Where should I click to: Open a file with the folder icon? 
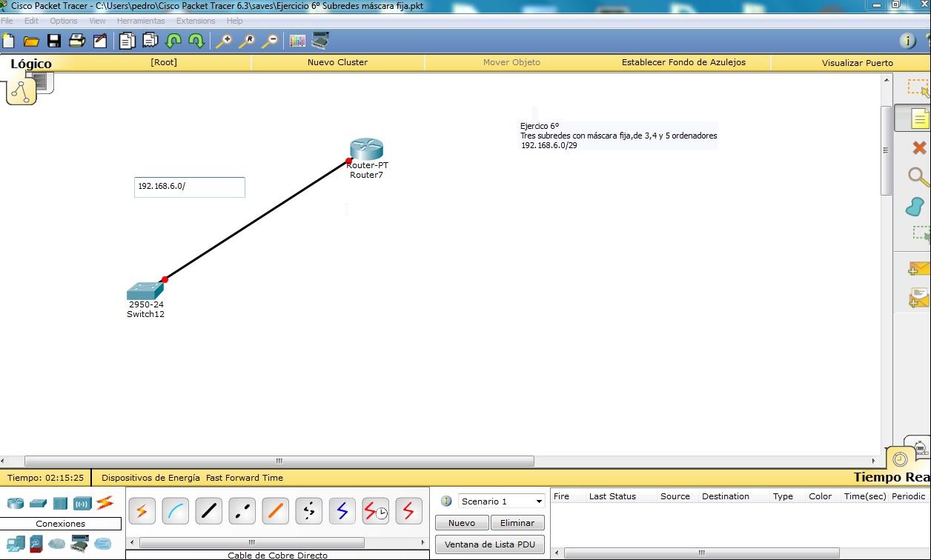[x=31, y=41]
